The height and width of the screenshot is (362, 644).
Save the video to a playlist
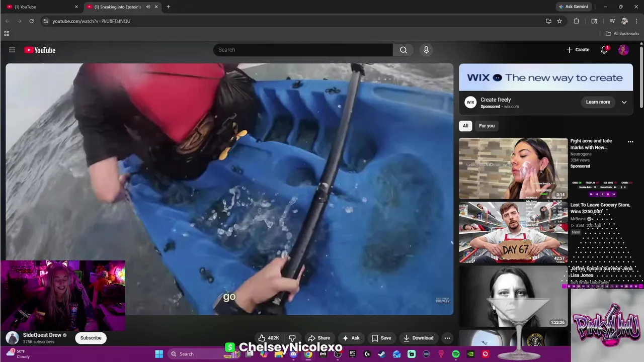(381, 338)
